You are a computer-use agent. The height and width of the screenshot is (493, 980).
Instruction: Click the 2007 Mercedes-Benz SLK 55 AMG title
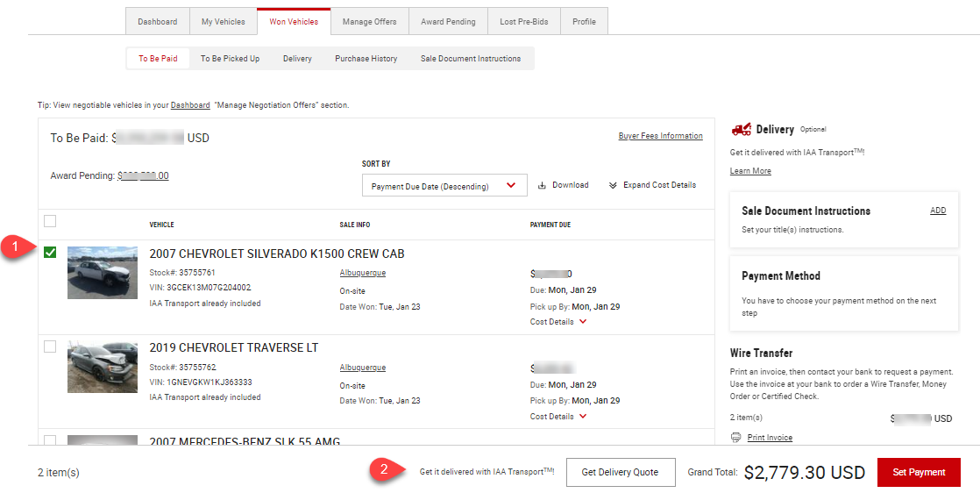245,441
